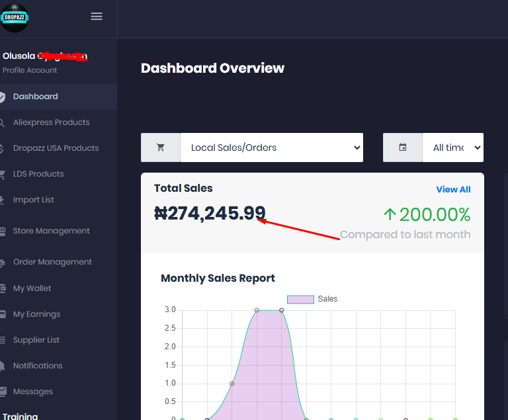Screen dimensions: 508x420
Task: Toggle the hamburger menu icon
Action: [97, 17]
